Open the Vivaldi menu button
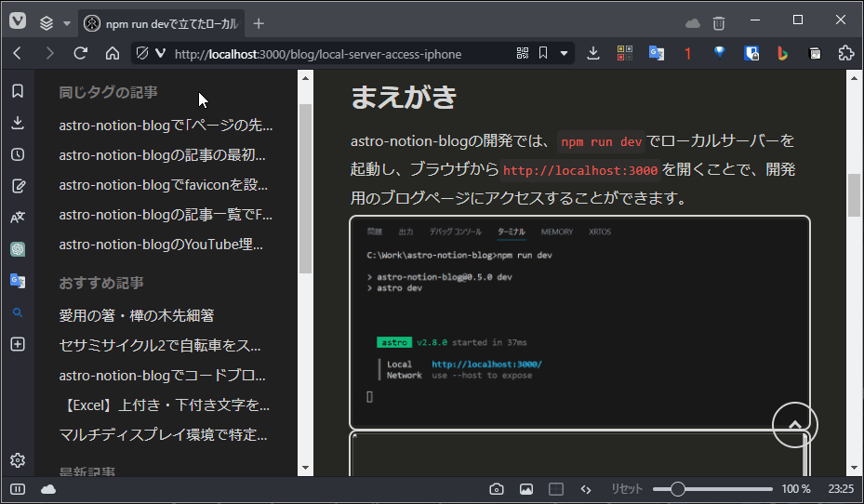864x504 pixels. tap(18, 21)
